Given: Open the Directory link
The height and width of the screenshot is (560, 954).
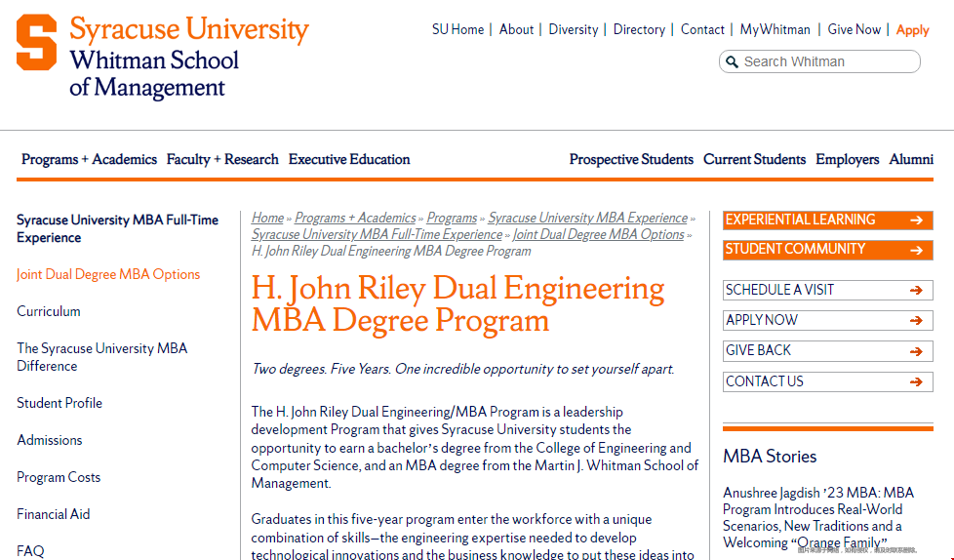Looking at the screenshot, I should (x=639, y=29).
